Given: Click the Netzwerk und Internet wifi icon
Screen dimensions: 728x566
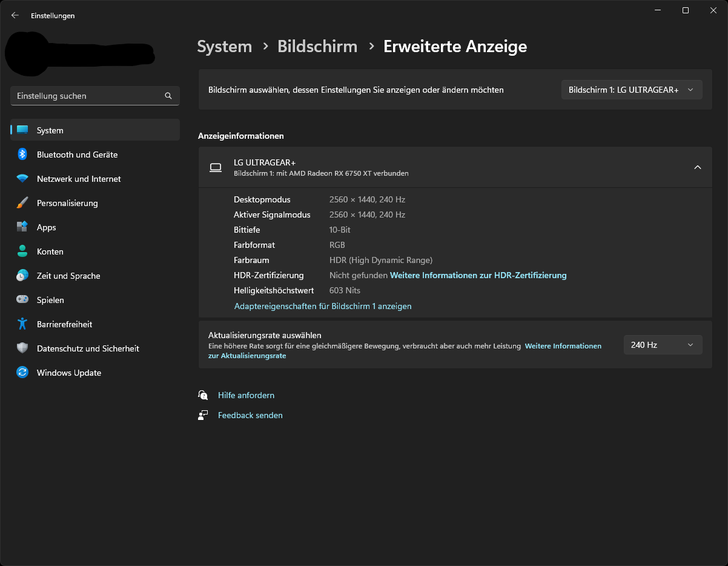Looking at the screenshot, I should 22,179.
